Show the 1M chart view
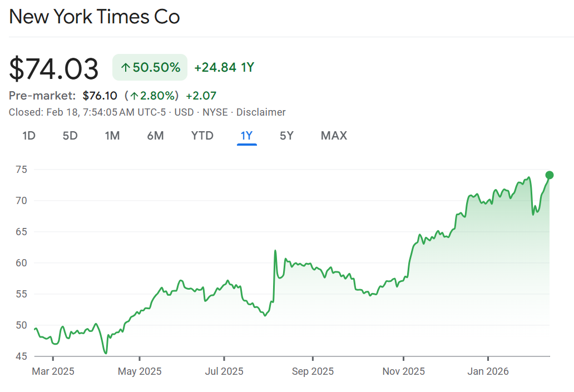The width and height of the screenshot is (574, 392). click(x=112, y=136)
